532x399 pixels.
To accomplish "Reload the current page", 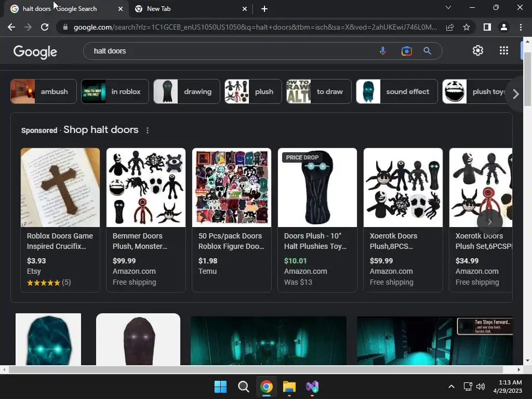I will coord(45,27).
